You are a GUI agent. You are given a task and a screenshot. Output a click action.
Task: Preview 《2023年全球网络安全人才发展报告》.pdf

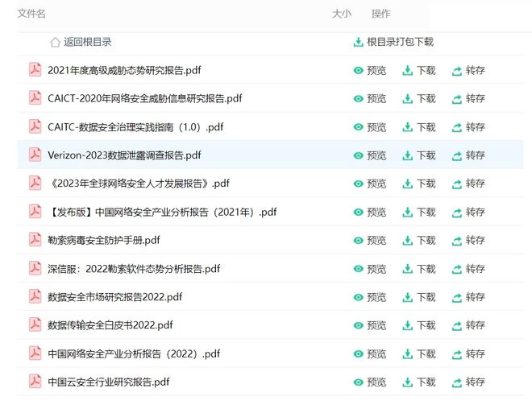(x=370, y=184)
